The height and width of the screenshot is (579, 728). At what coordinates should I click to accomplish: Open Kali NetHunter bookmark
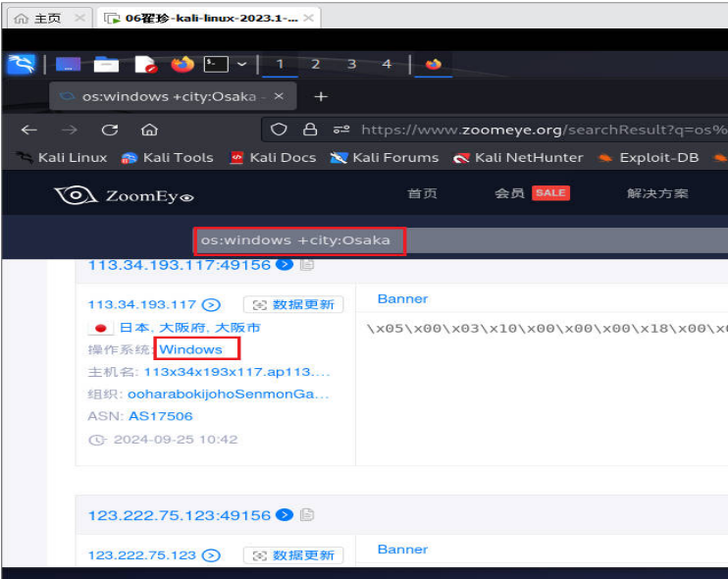click(x=518, y=158)
